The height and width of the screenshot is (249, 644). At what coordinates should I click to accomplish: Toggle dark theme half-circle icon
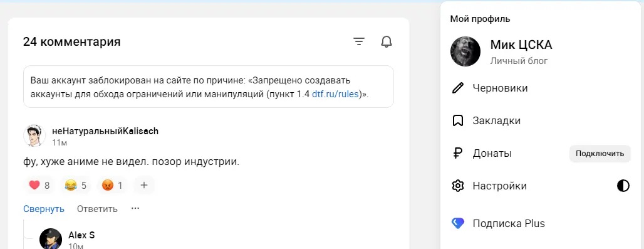[x=623, y=186]
